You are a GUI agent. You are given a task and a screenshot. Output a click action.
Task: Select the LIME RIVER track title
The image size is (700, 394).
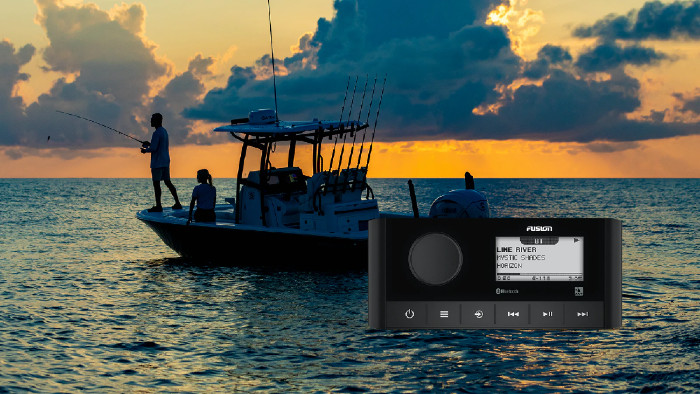click(x=516, y=249)
